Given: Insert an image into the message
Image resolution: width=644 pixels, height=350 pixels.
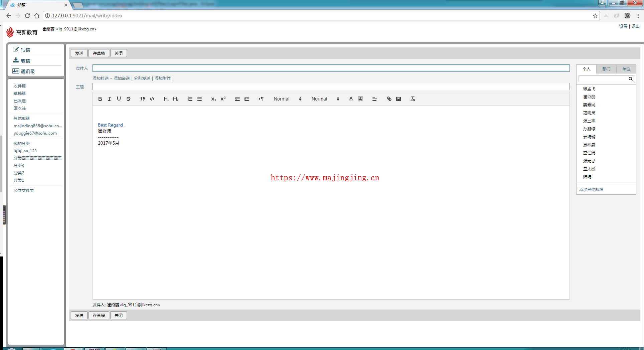Looking at the screenshot, I should pyautogui.click(x=398, y=99).
